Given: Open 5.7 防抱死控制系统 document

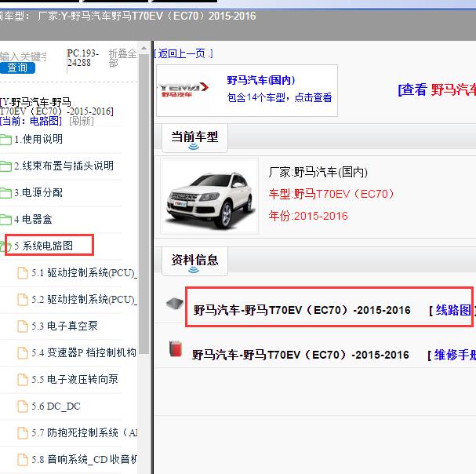Looking at the screenshot, I should point(85,432).
